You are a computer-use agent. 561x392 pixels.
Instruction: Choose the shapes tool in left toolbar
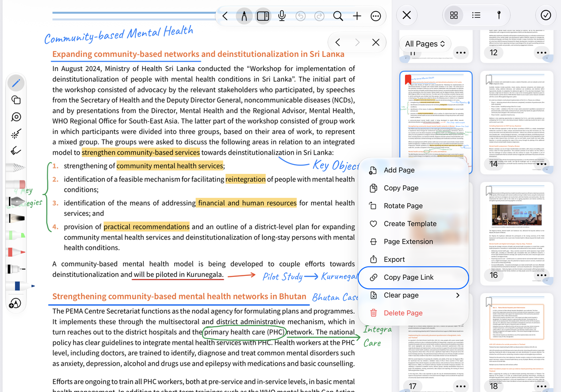coord(16,100)
